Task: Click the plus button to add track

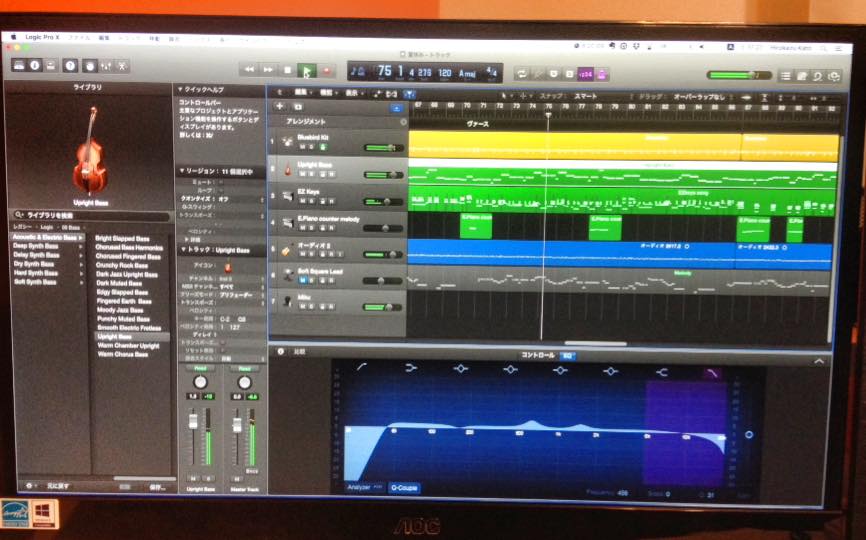Action: point(279,107)
